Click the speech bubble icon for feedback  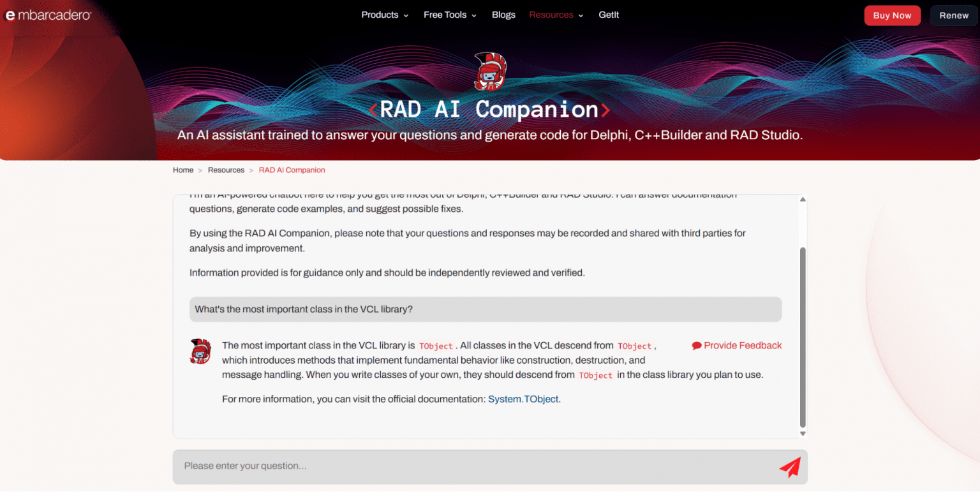697,346
